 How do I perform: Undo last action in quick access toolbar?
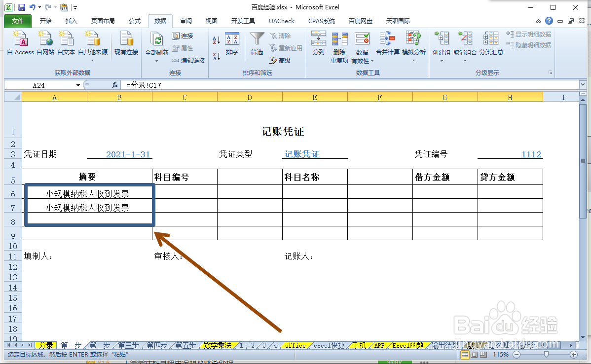click(x=33, y=7)
